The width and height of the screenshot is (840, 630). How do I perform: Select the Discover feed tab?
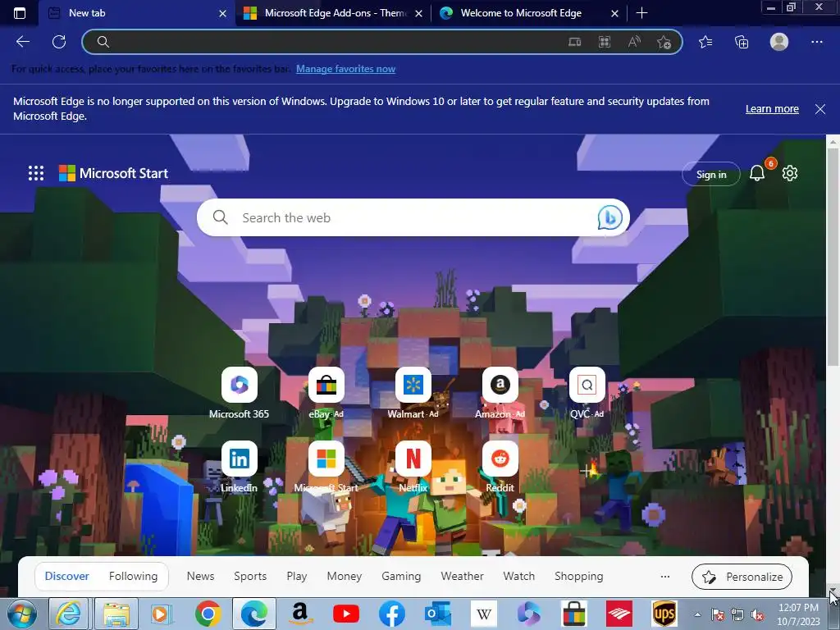point(67,576)
